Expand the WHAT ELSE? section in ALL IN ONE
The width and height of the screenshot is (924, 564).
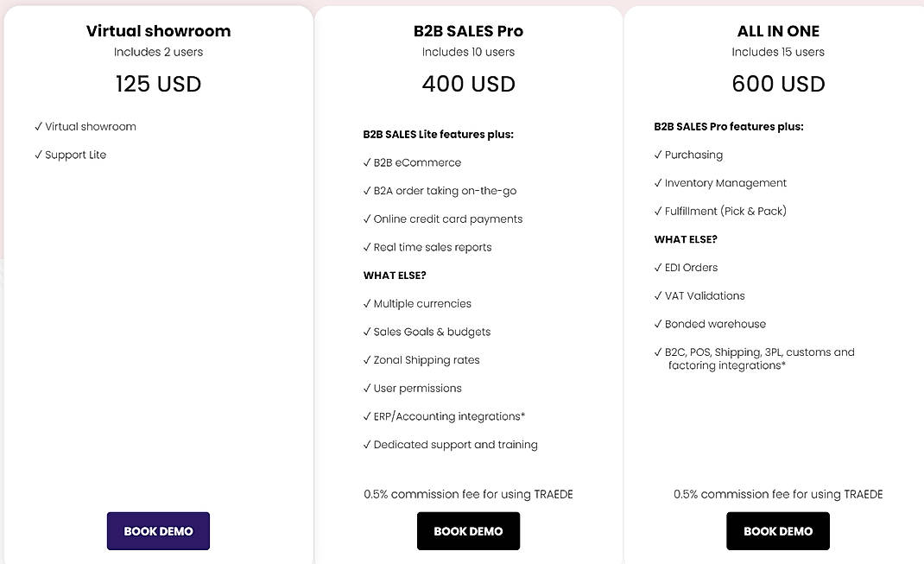coord(687,239)
